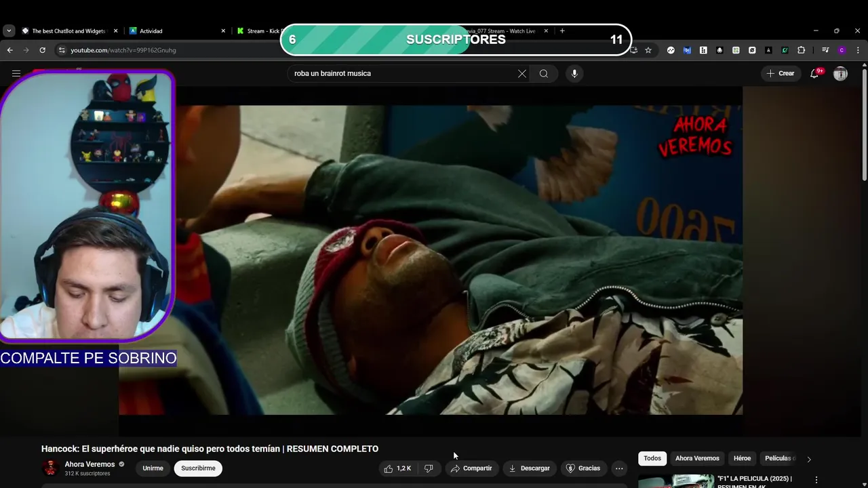Download the video with Descargar
This screenshot has height=488, width=868.
(529, 468)
